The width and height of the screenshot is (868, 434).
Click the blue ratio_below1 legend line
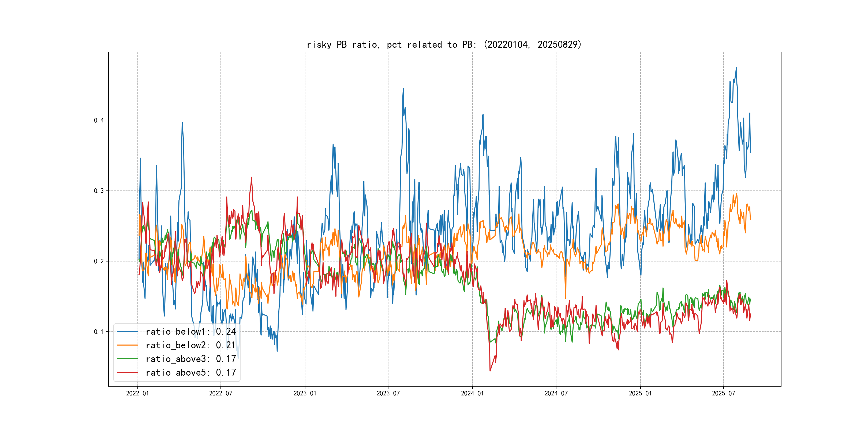click(127, 332)
